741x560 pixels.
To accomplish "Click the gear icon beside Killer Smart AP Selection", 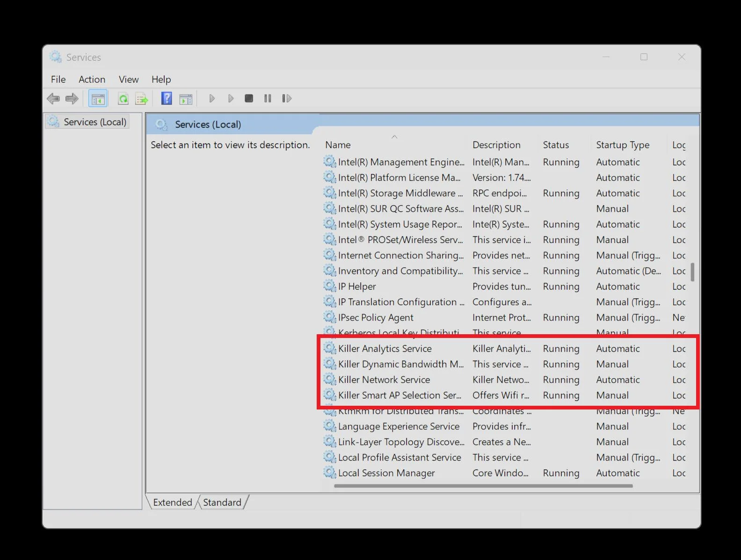I will 330,395.
